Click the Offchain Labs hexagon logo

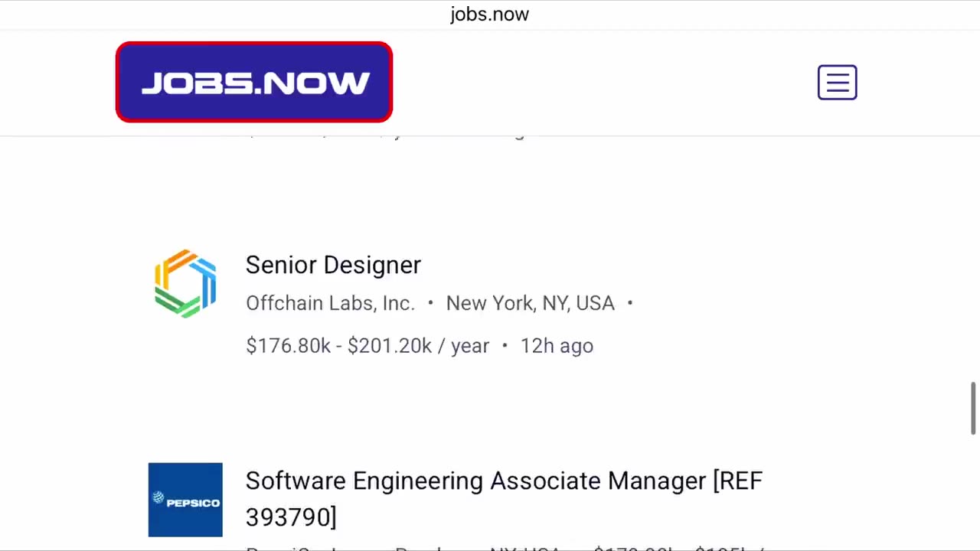click(185, 283)
